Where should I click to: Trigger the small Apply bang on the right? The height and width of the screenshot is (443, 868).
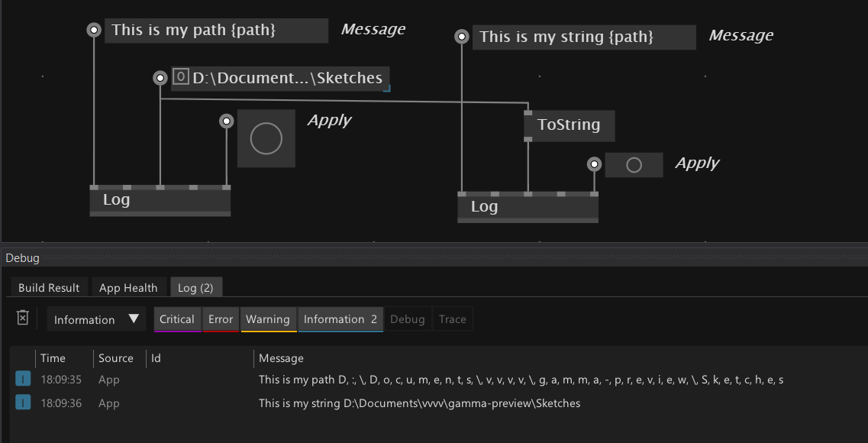tap(634, 165)
